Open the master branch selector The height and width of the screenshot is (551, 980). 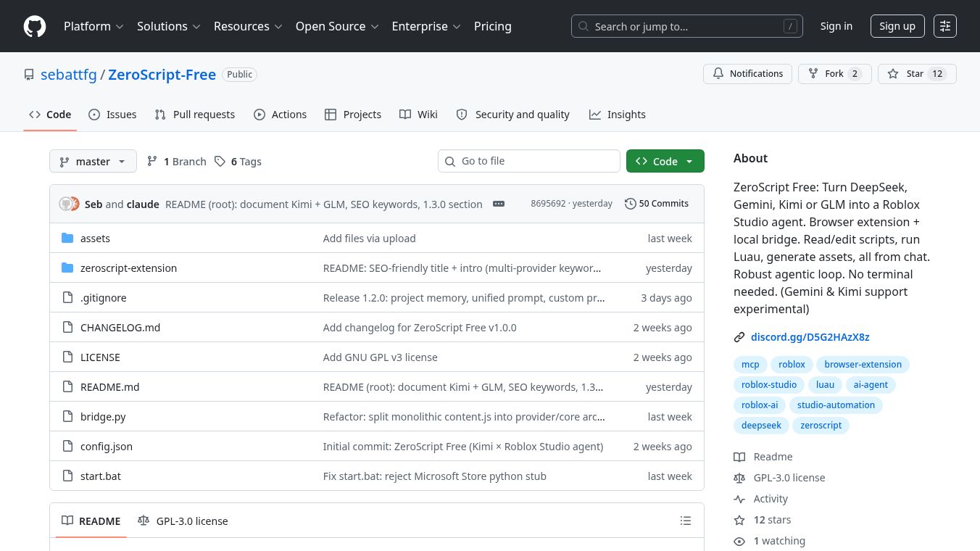pos(93,161)
